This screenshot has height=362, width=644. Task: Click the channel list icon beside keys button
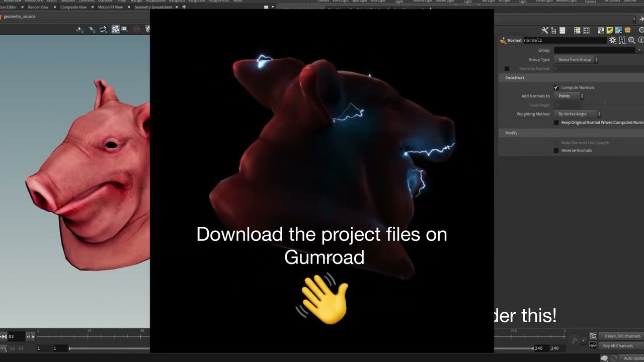point(593,336)
